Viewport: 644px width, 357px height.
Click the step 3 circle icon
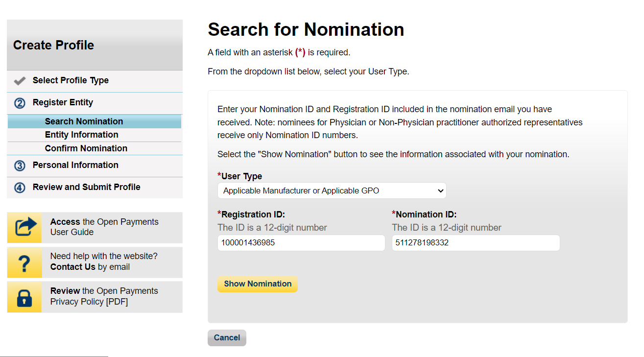click(20, 166)
